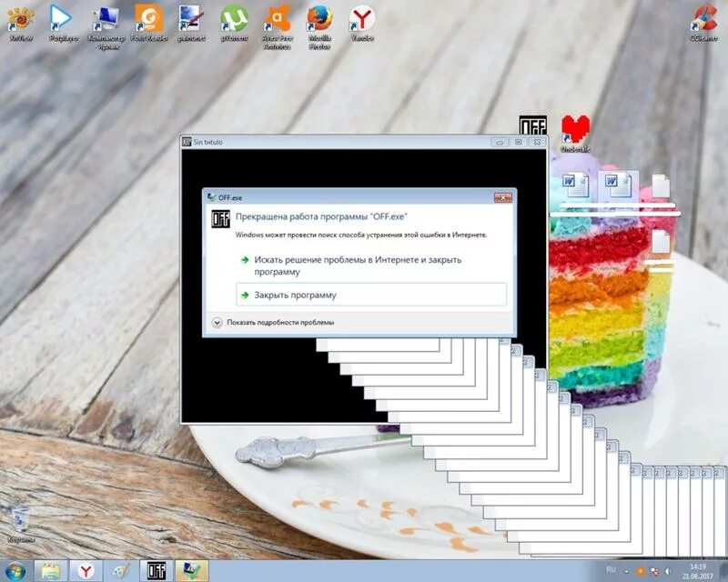Select the non-highlighted Word document icon
This screenshot has height=582, width=728.
(576, 186)
